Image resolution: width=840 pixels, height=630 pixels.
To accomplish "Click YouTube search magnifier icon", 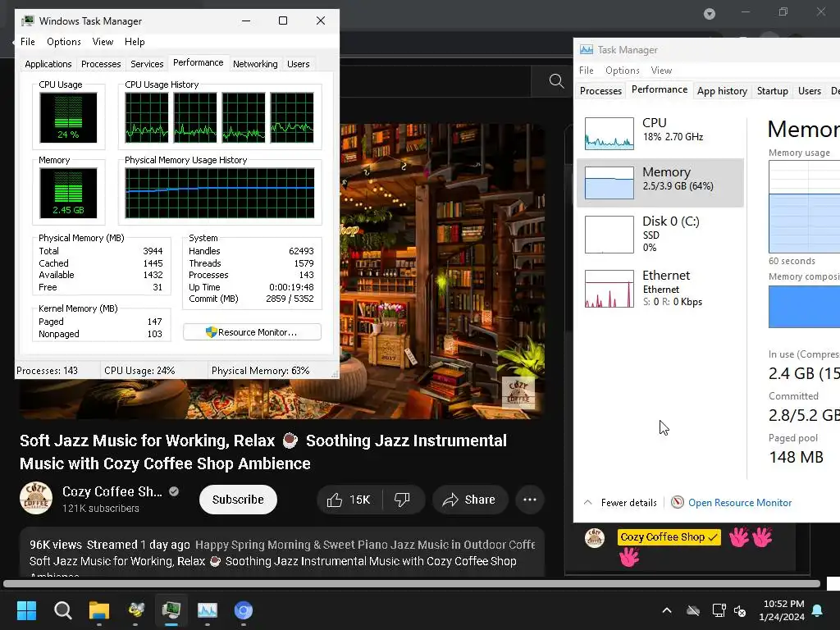I will [x=557, y=81].
